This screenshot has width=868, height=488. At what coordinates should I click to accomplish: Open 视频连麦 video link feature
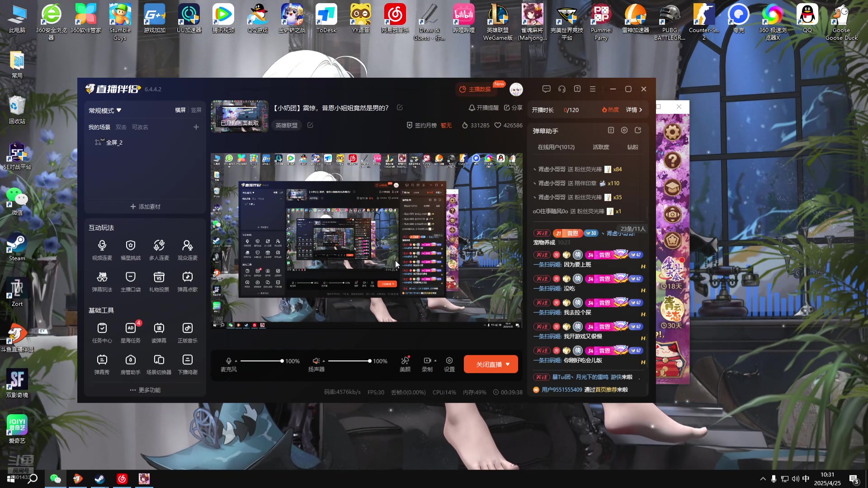click(x=102, y=250)
